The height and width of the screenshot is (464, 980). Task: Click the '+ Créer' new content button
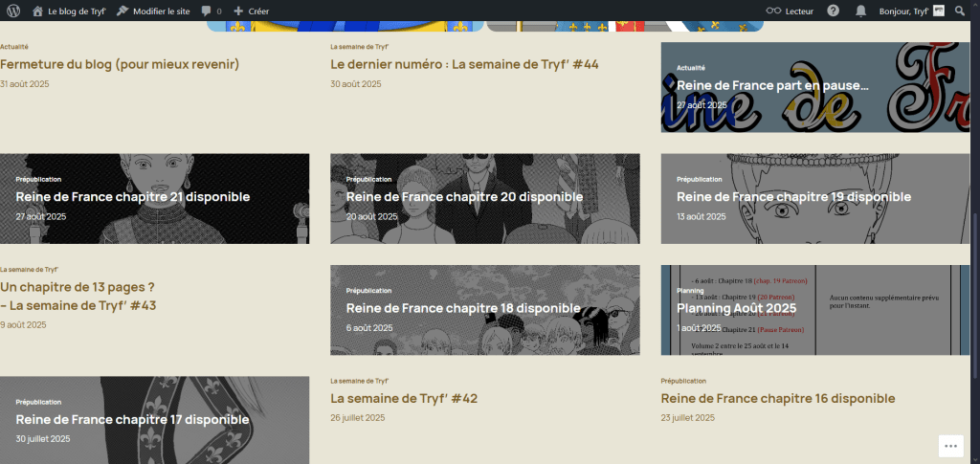252,11
